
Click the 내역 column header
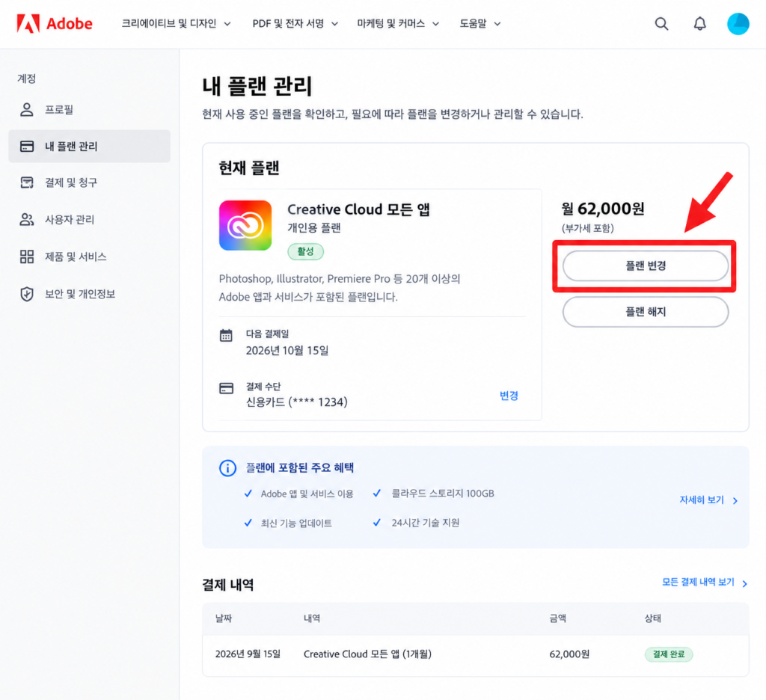point(312,618)
